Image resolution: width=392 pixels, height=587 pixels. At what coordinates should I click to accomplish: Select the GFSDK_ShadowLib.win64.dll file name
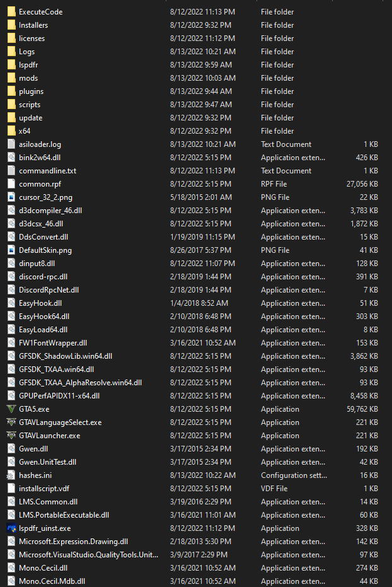(x=66, y=356)
